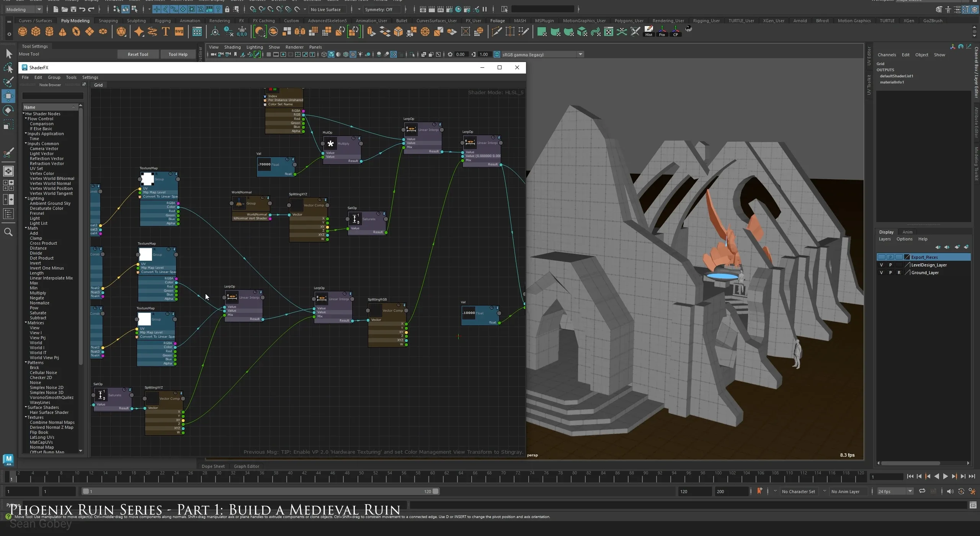Create a polygon torus from the shelf
This screenshot has width=980, height=536.
coord(76,31)
